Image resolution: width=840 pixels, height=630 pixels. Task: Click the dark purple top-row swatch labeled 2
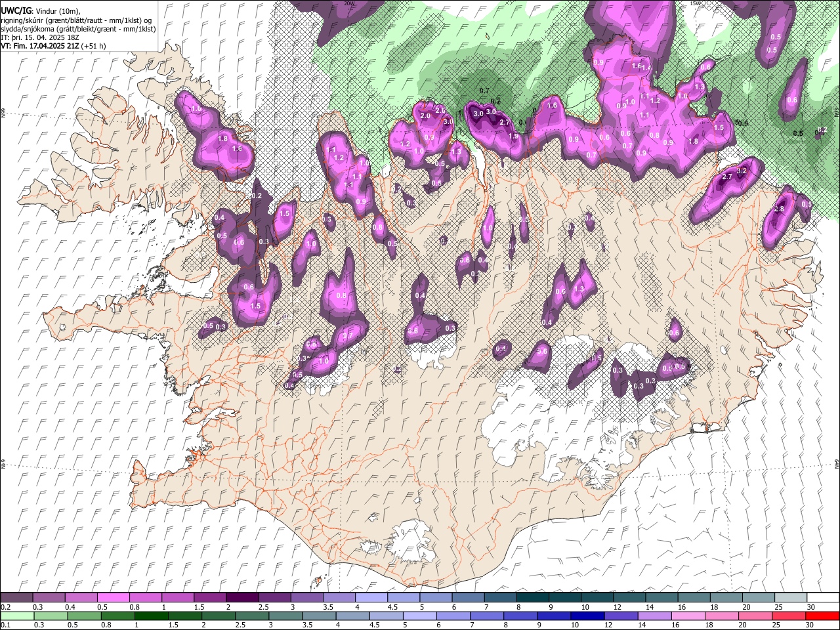click(x=242, y=598)
